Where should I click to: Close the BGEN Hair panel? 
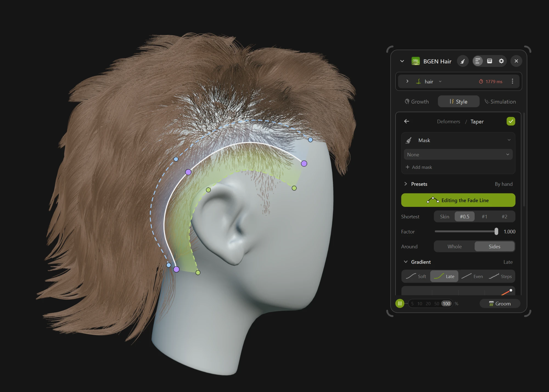tap(516, 61)
